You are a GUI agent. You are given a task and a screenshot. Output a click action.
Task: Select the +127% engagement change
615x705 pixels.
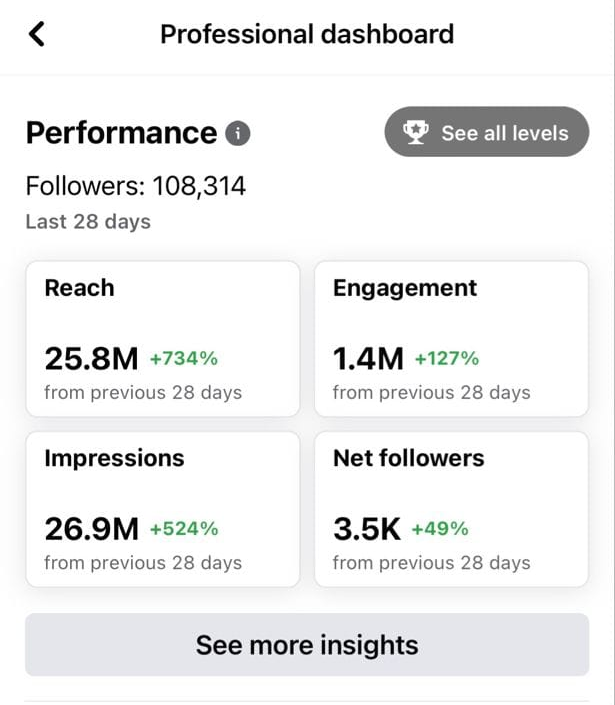click(x=447, y=358)
